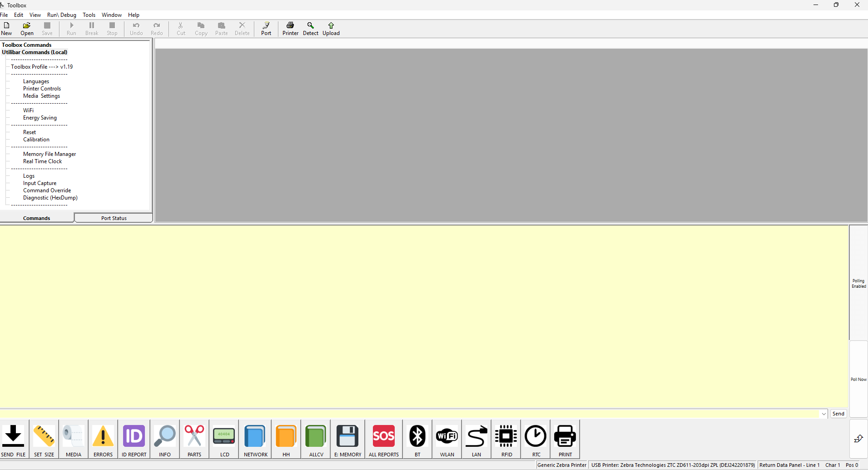Open the send command history dropdown

[x=824, y=414]
